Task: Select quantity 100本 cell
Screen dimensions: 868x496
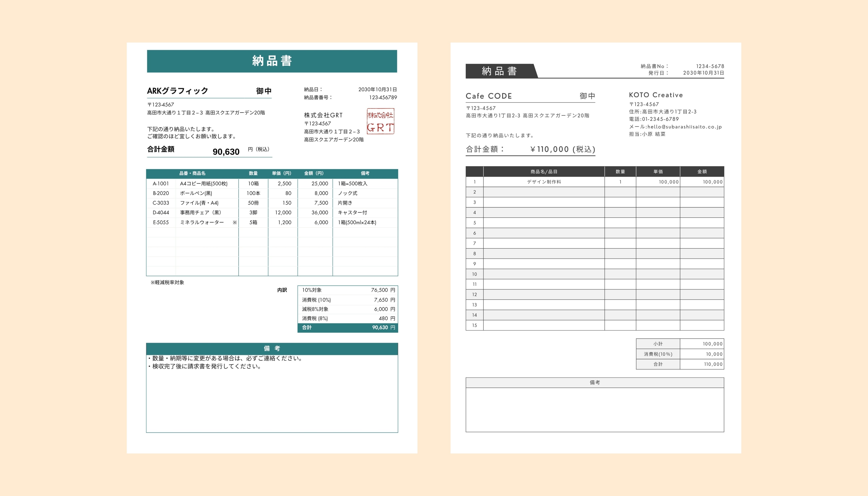Action: pos(253,193)
